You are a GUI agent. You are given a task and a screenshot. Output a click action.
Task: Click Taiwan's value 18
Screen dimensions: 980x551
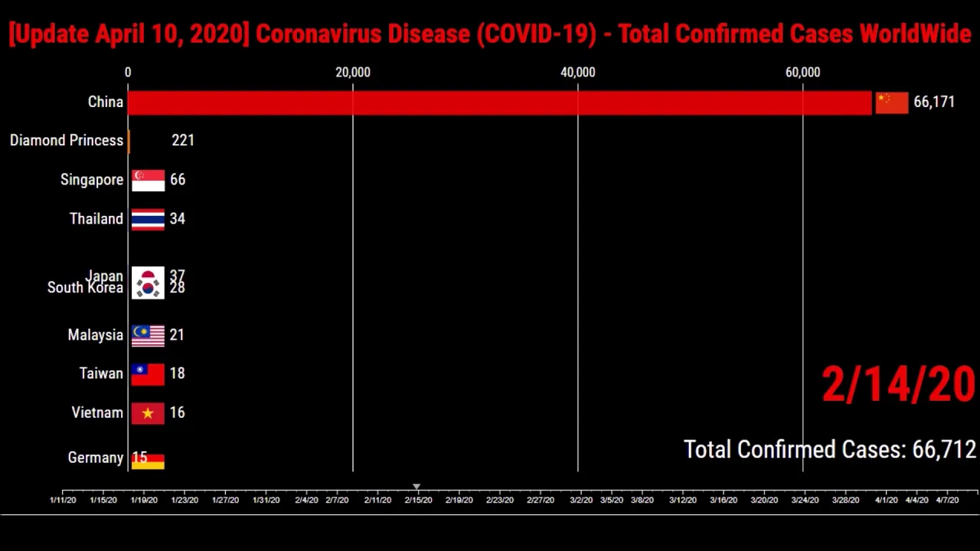[177, 373]
